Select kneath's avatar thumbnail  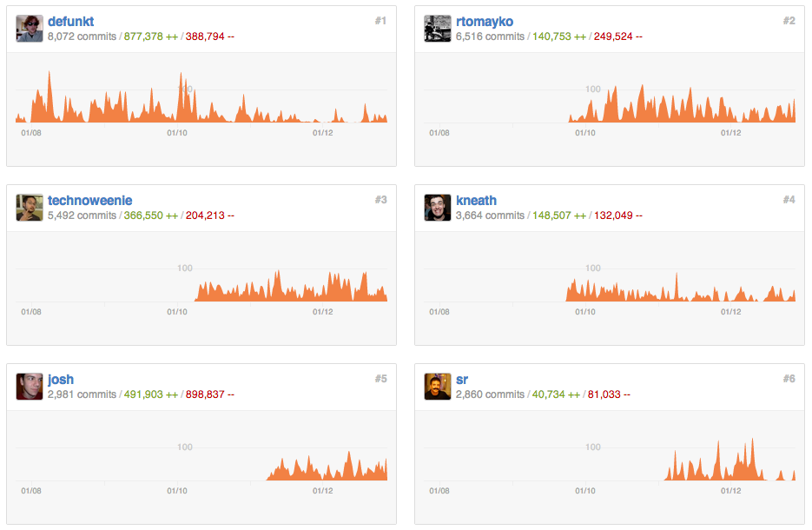coord(438,208)
